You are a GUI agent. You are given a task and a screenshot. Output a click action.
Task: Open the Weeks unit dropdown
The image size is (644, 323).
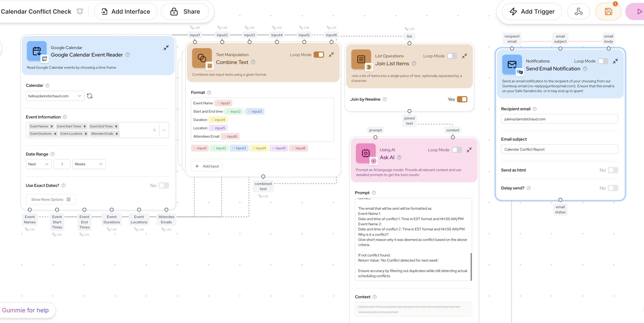89,164
